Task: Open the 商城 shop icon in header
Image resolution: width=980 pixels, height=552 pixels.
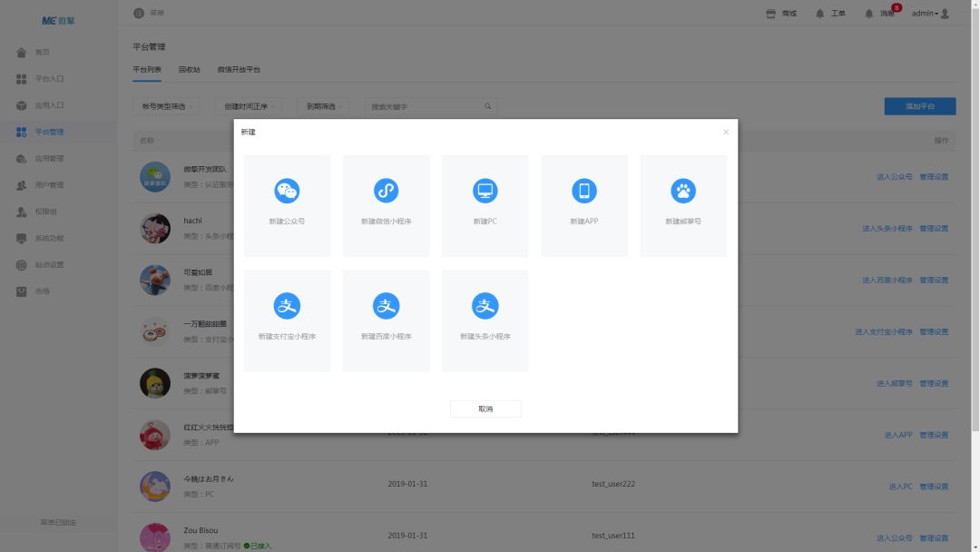Action: [x=770, y=13]
